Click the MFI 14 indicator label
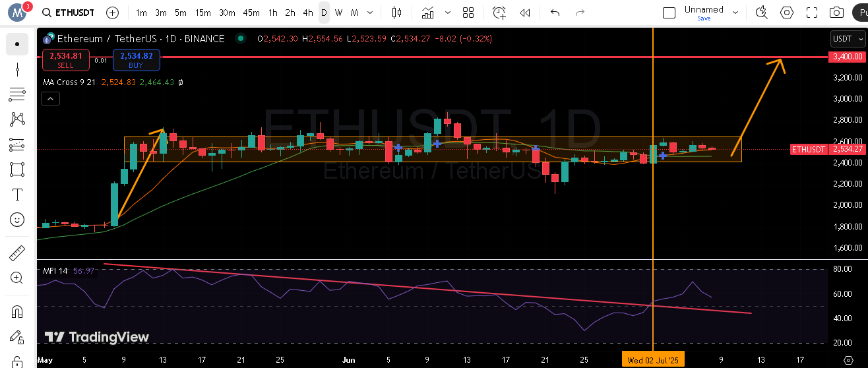Viewport: 868px width, 368px height. point(55,270)
